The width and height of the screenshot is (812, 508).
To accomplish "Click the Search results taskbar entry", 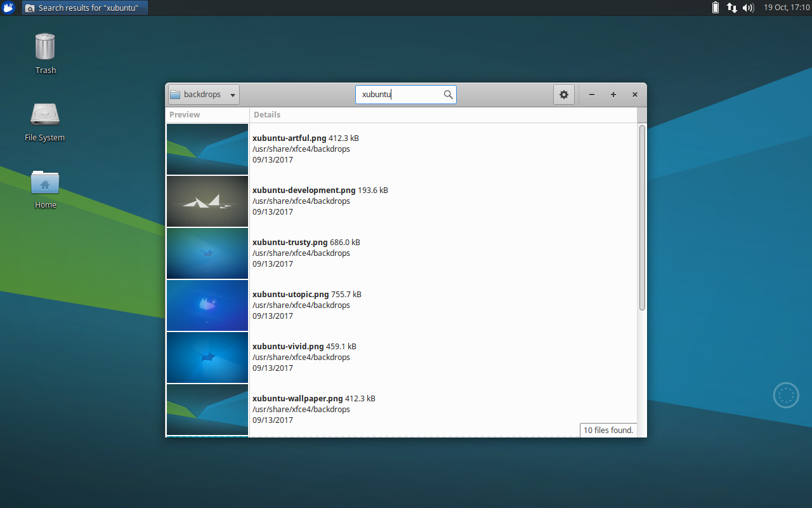I will (84, 8).
